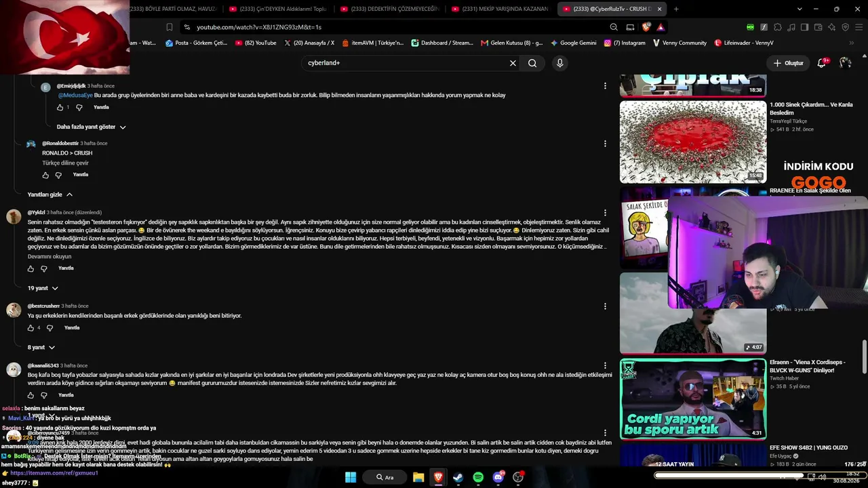868x488 pixels.
Task: Open 'Google Gemini' bookmark
Action: click(573, 43)
